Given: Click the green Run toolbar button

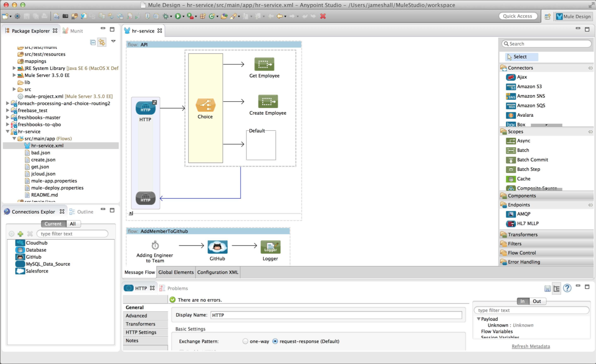Looking at the screenshot, I should (x=178, y=16).
